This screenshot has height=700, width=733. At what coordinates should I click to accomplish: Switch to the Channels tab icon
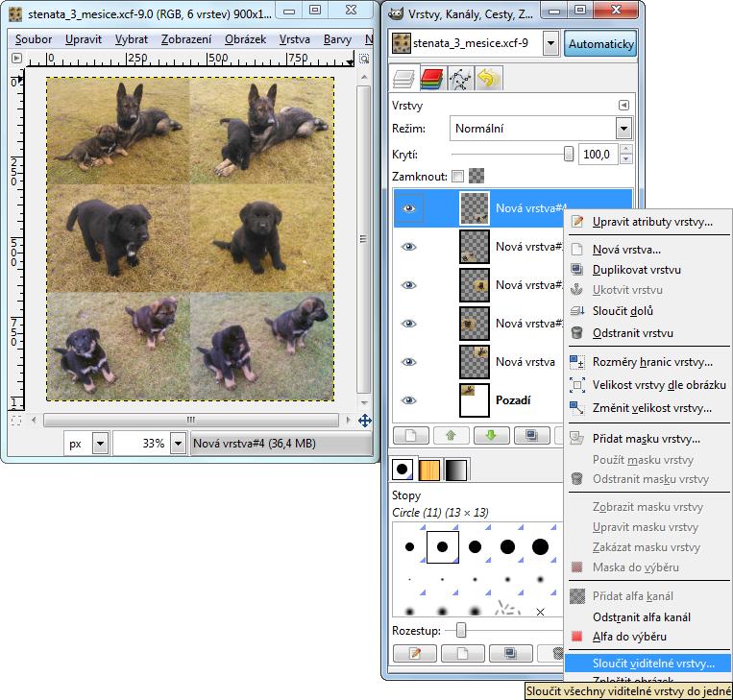click(431, 78)
